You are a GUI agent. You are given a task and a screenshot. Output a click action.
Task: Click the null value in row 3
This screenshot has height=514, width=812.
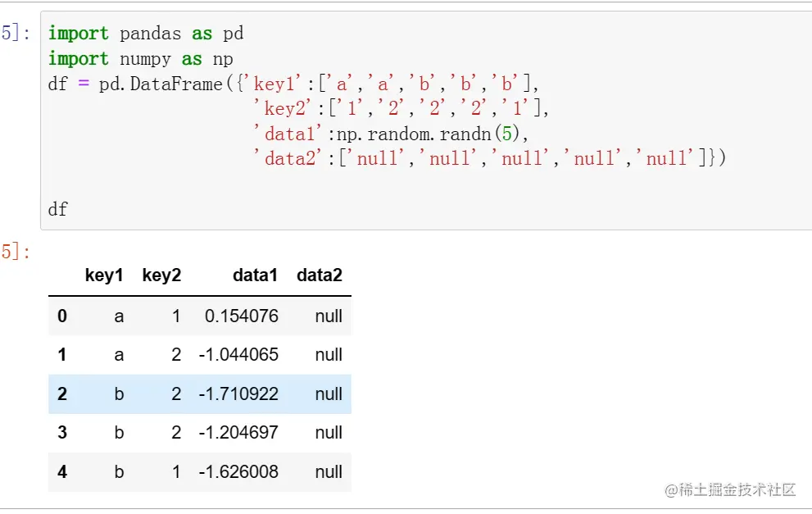pos(329,433)
